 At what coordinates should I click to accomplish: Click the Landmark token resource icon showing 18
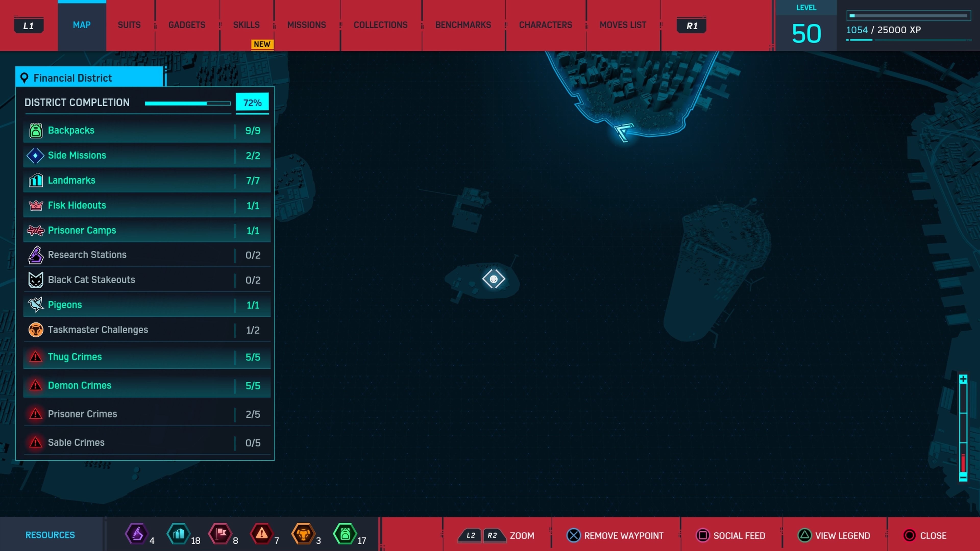(x=178, y=534)
